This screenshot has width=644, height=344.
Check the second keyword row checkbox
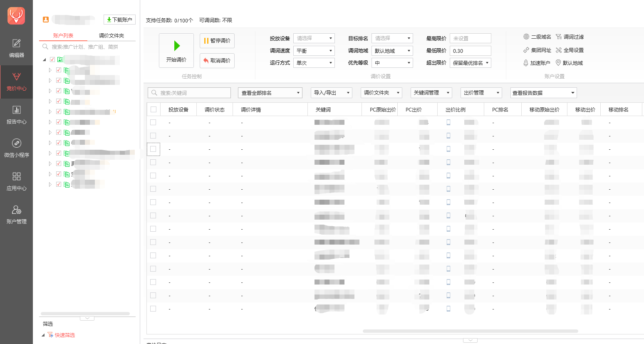[x=153, y=136]
